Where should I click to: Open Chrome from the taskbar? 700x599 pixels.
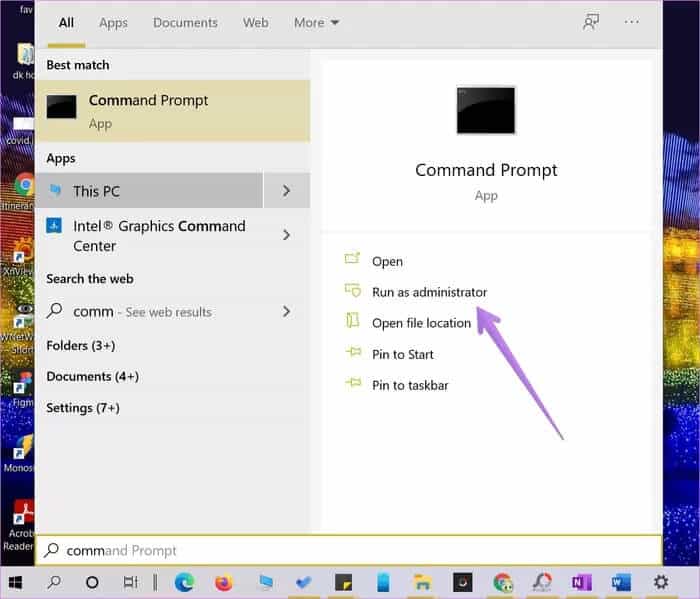click(503, 582)
